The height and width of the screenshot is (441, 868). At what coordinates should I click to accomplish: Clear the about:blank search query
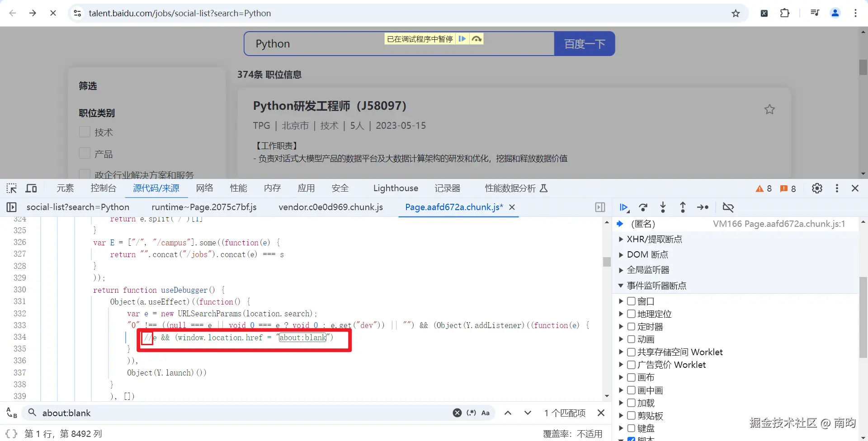[457, 413]
